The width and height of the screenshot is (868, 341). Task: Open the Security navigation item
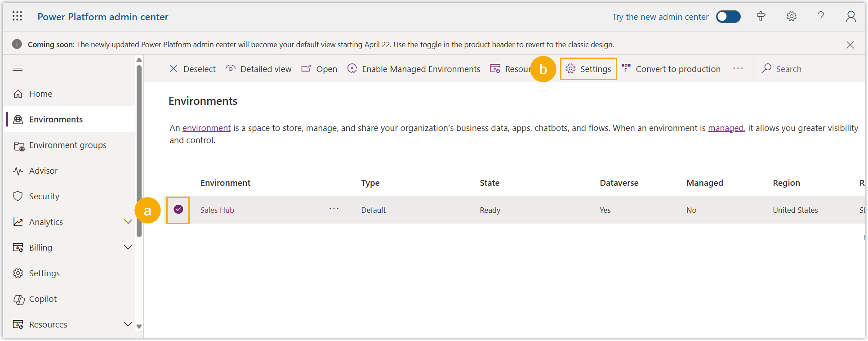coord(44,197)
